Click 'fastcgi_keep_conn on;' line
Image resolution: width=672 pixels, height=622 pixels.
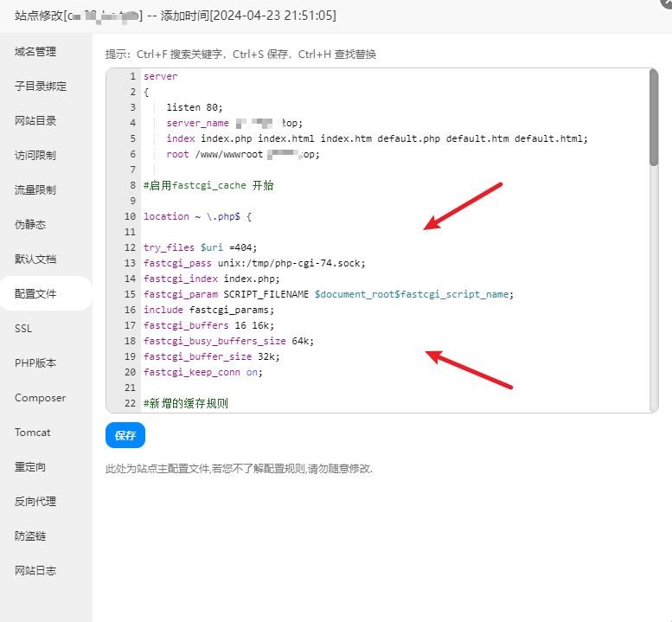tap(203, 372)
